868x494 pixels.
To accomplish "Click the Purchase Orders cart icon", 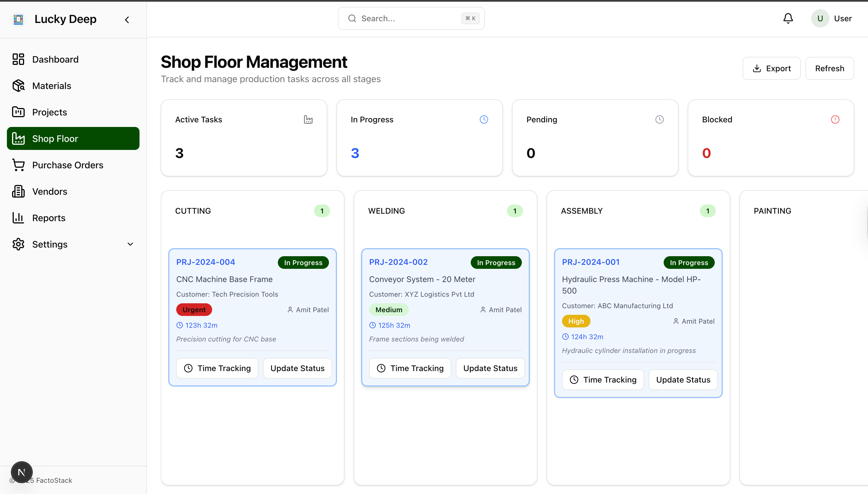I will [18, 165].
